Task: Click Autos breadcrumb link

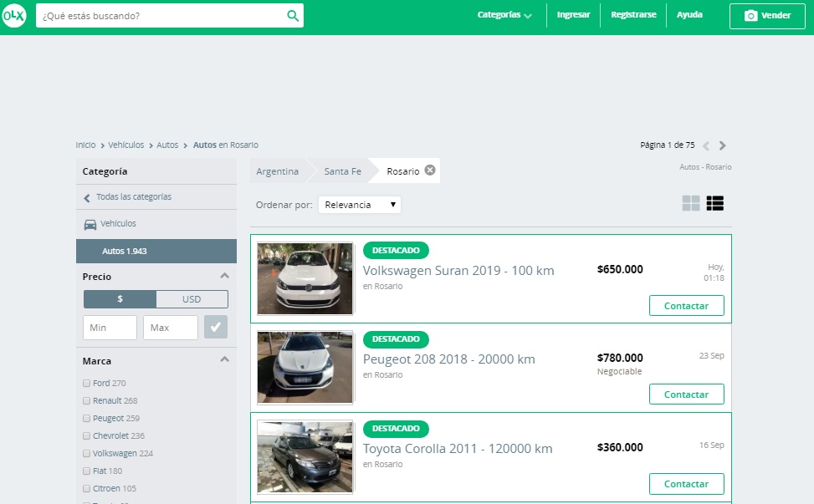Action: pyautogui.click(x=167, y=145)
